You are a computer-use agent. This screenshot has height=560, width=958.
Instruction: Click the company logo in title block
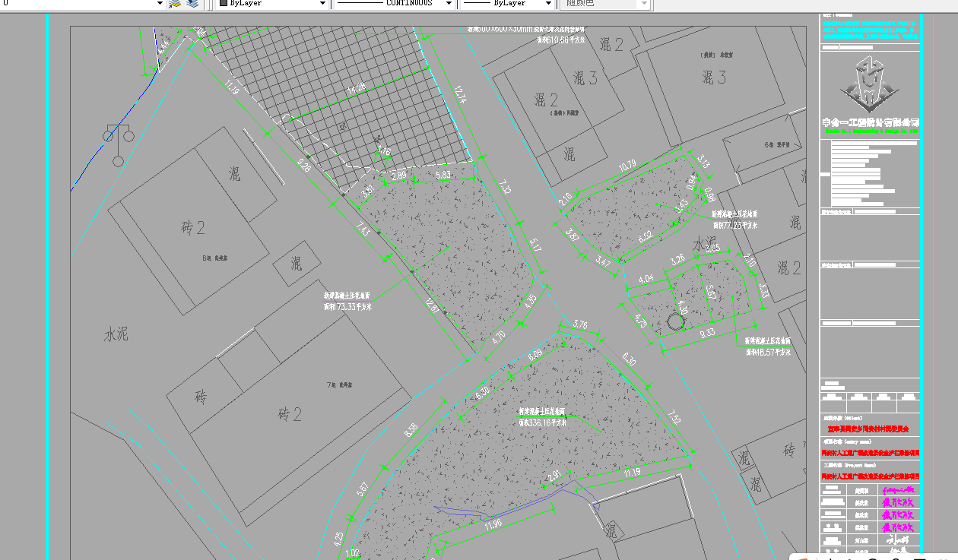[871, 86]
